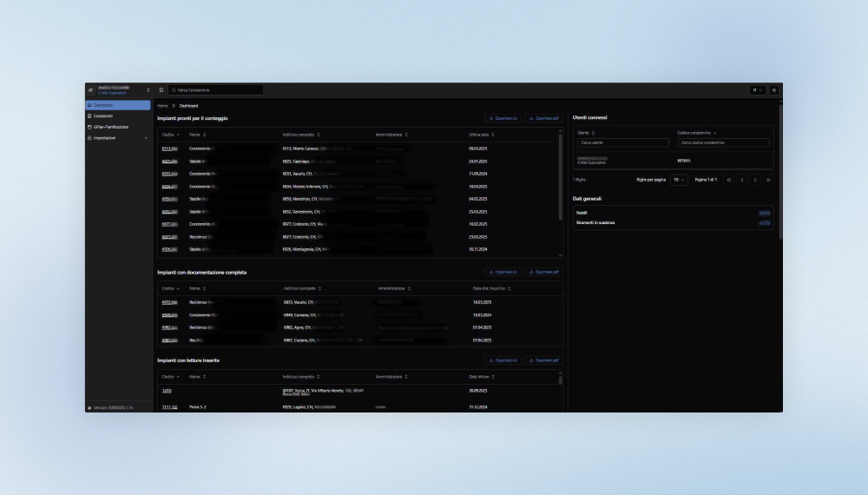This screenshot has height=495, width=868.
Task: Open code link for Prova S. 2 row
Action: tap(169, 407)
